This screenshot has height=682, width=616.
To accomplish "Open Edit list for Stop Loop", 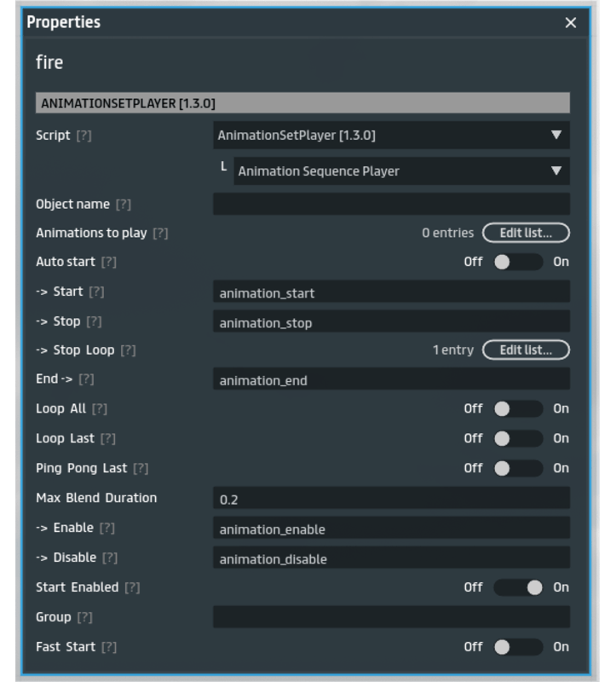I will point(526,350).
